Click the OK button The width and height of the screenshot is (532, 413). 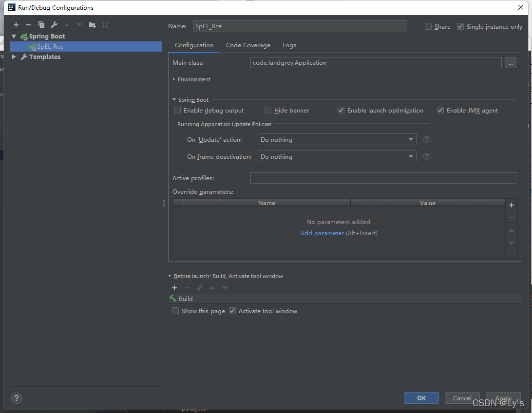(421, 398)
